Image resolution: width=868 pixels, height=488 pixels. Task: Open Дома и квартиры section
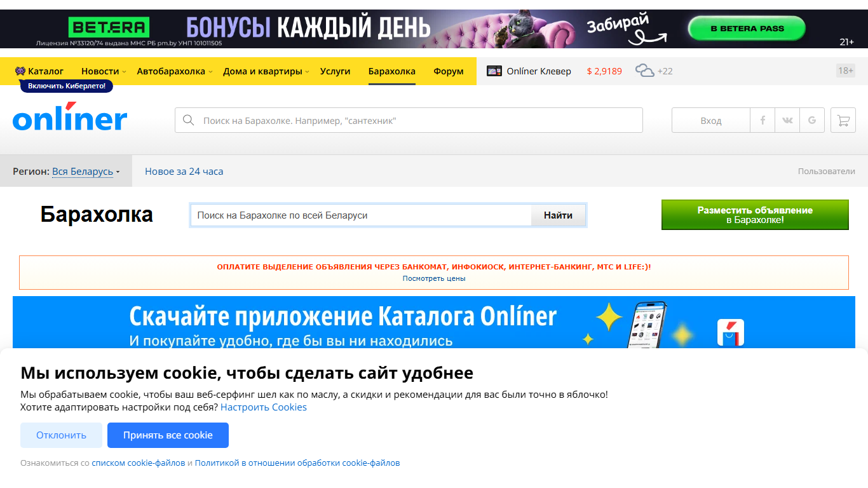tap(262, 71)
